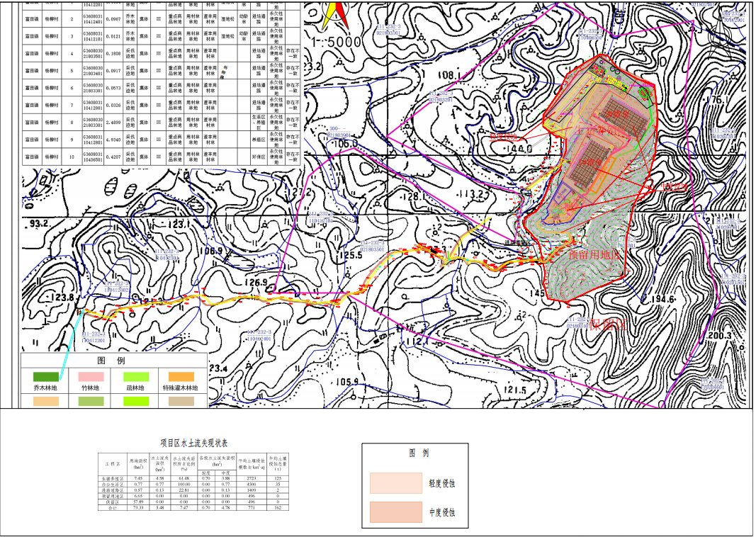756x537 pixels.
Task: Select the 乔木林地 dark green legend swatch
Action: (x=46, y=377)
